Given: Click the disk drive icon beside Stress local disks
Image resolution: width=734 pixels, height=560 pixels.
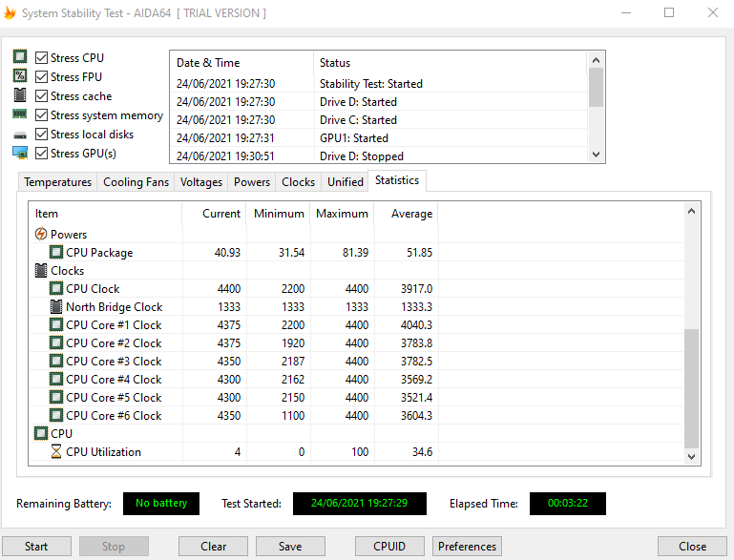Looking at the screenshot, I should point(20,135).
